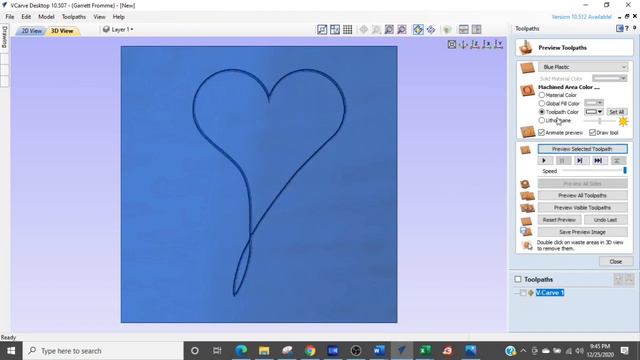Viewport: 640px width, 360px height.
Task: Open the Toolpaths menu
Action: coord(74,17)
